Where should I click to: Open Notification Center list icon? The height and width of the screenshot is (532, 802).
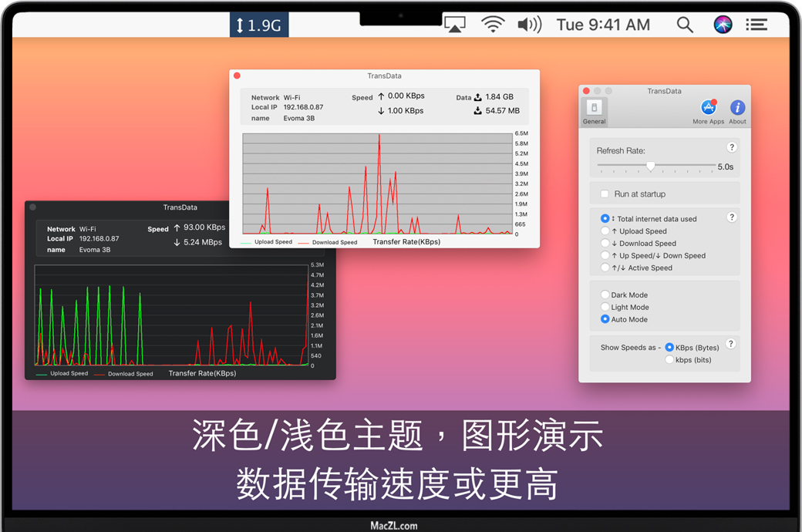click(x=757, y=25)
